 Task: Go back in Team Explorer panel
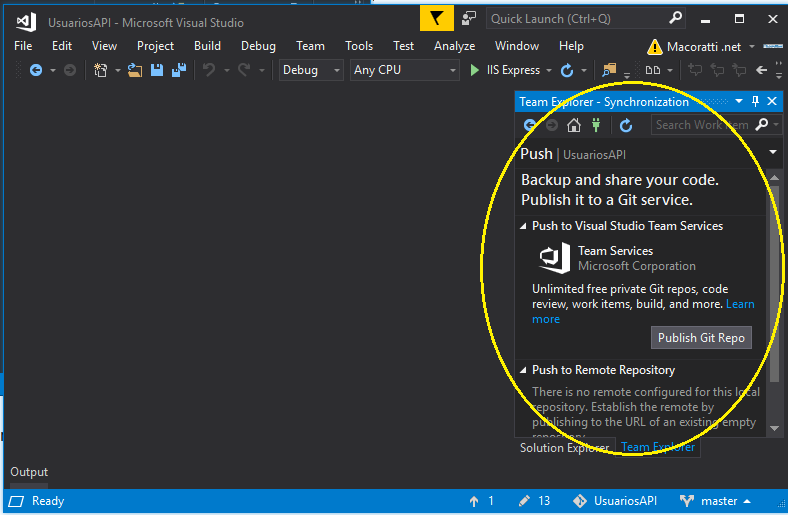click(530, 125)
